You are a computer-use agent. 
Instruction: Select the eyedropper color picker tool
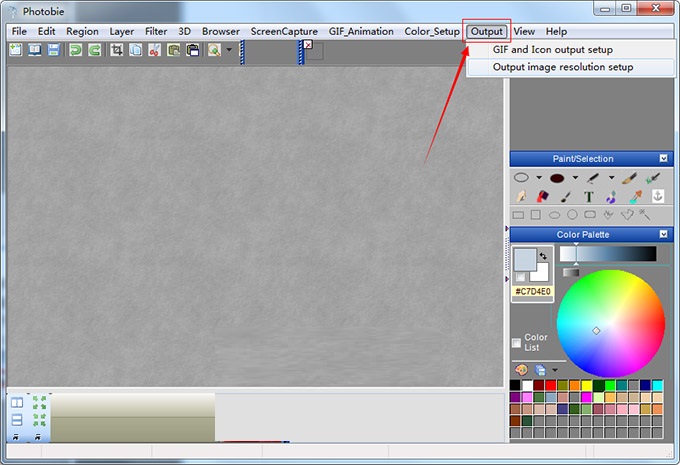point(636,197)
